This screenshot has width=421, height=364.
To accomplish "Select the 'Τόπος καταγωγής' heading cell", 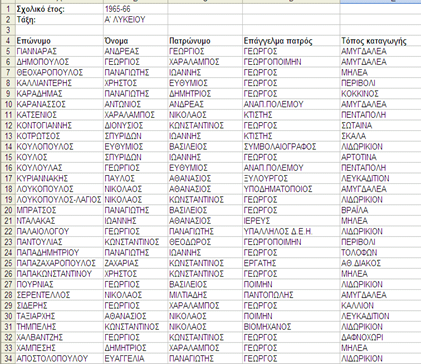I will (x=380, y=41).
